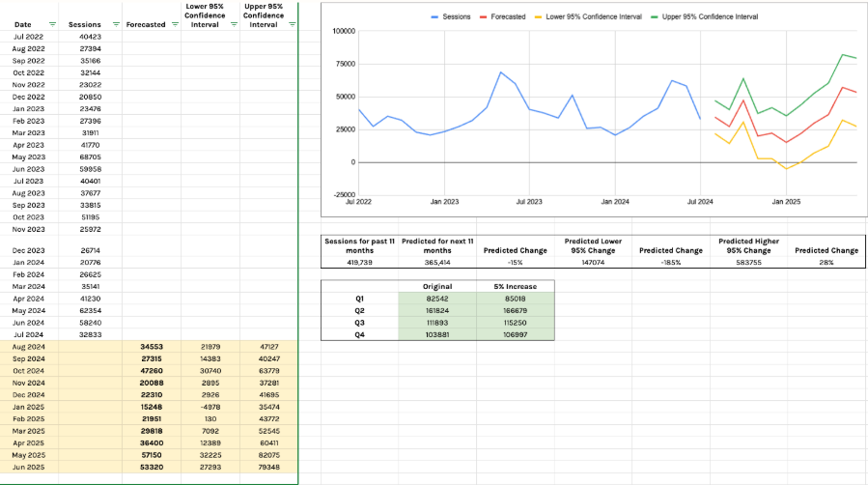Viewport: 868px width, 485px height.
Task: Select the Q4 original value 103881
Action: tap(437, 334)
